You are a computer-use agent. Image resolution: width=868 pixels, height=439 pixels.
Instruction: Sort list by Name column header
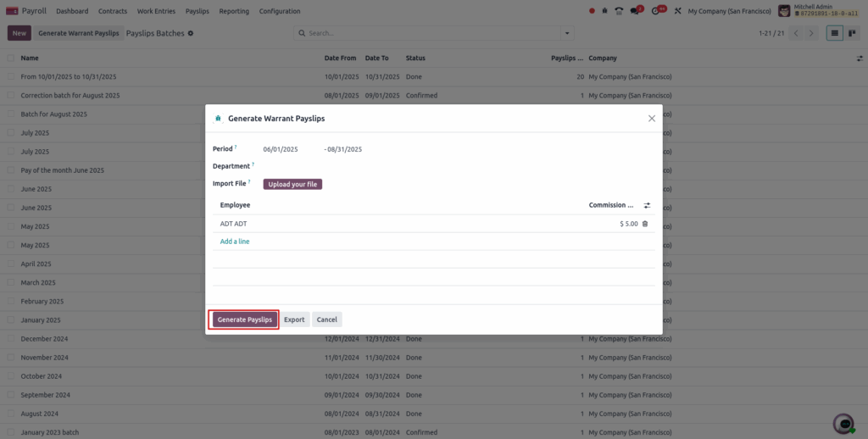(30, 58)
